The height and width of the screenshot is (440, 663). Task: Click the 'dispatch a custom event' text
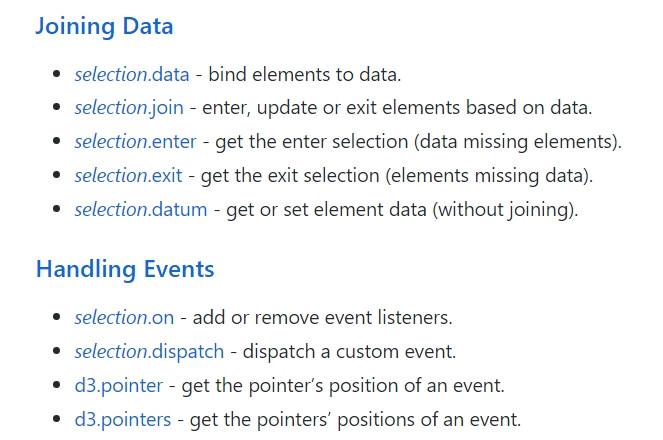pyautogui.click(x=349, y=352)
